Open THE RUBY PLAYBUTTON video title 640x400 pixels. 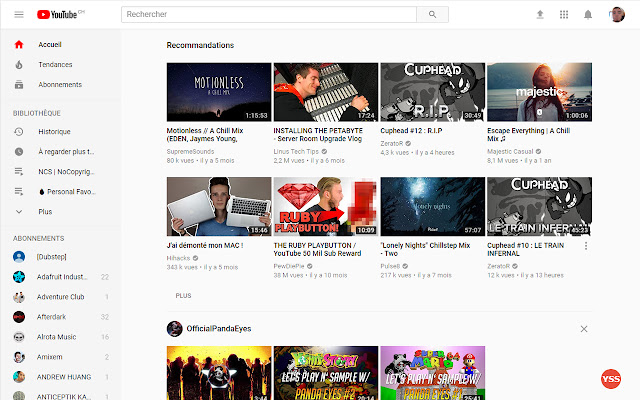tap(317, 249)
